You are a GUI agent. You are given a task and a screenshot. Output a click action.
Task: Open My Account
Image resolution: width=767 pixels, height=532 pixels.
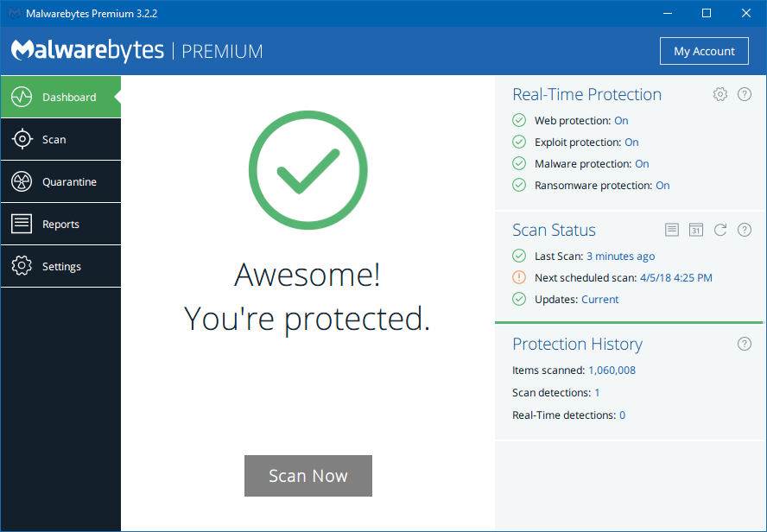(704, 51)
